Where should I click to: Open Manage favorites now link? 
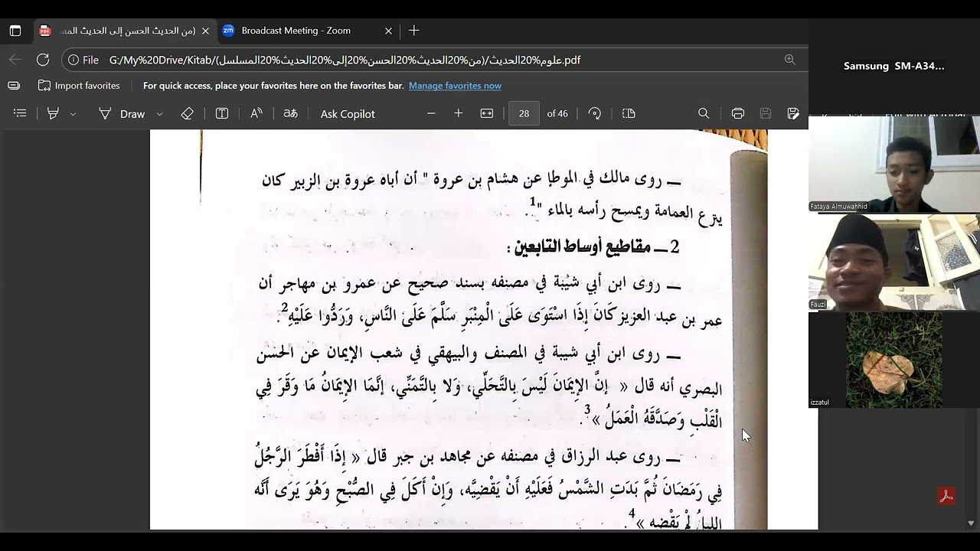(x=455, y=86)
